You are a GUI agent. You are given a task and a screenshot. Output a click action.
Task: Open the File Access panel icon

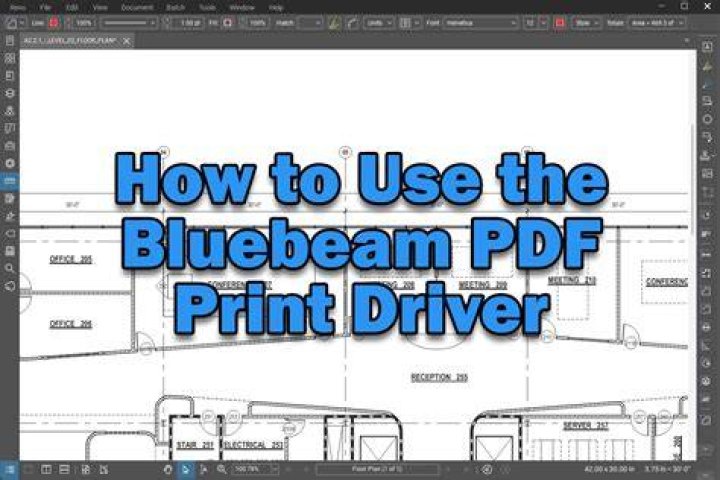click(10, 40)
